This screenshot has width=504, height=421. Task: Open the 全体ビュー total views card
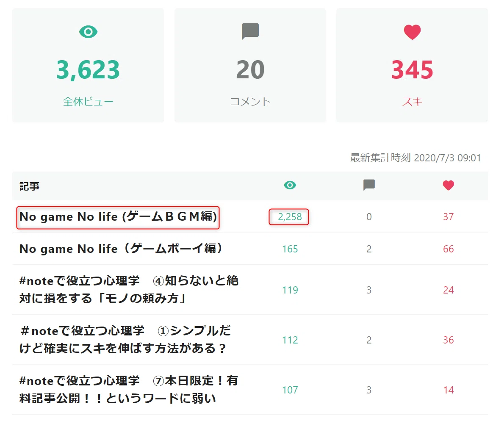coord(88,65)
